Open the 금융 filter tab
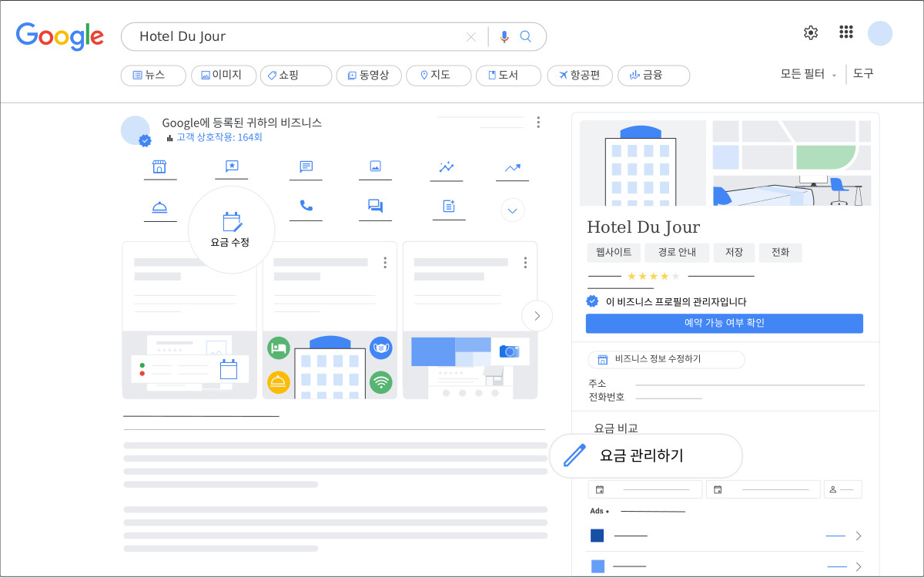This screenshot has height=578, width=924. (654, 76)
